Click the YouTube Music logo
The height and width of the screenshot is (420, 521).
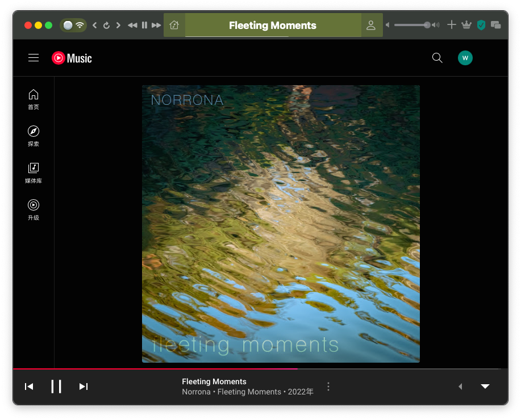tap(72, 58)
